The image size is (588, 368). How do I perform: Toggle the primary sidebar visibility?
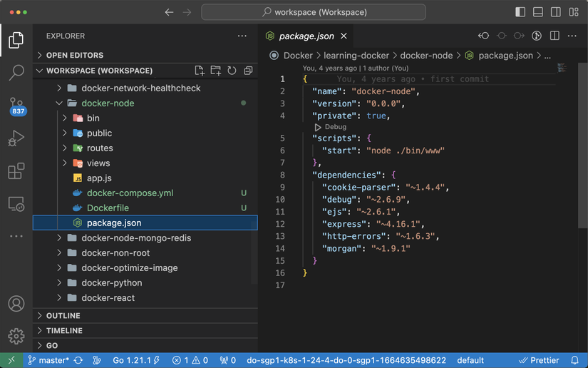[x=520, y=12]
